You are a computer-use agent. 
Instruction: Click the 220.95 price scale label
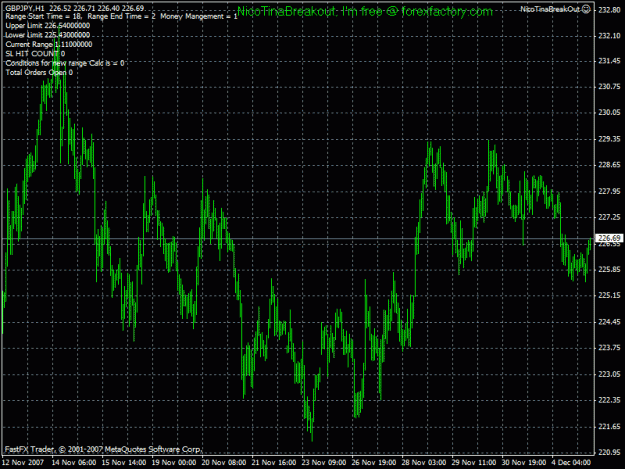point(609,452)
